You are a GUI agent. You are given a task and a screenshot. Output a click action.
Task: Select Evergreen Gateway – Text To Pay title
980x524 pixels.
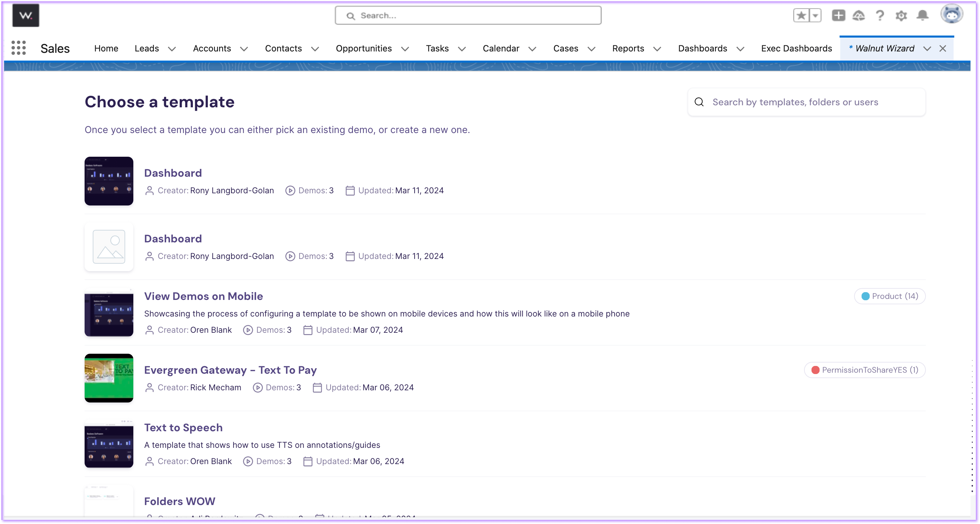(x=230, y=370)
